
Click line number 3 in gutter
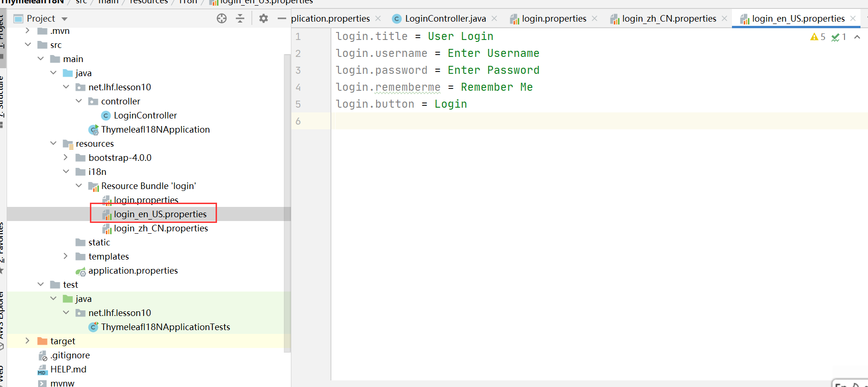[298, 71]
